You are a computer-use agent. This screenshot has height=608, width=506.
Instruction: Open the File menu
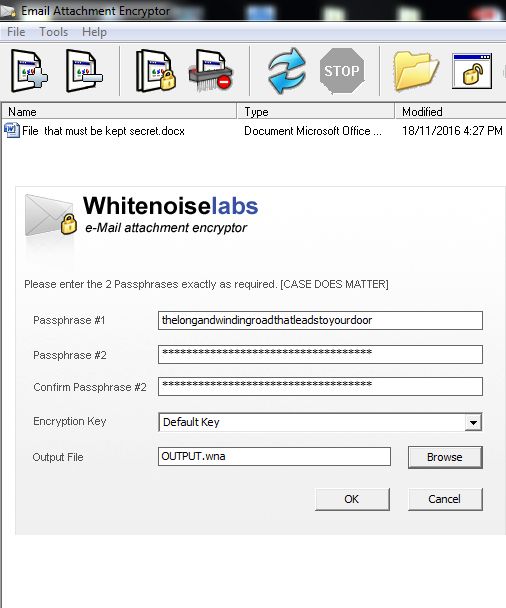click(x=16, y=32)
